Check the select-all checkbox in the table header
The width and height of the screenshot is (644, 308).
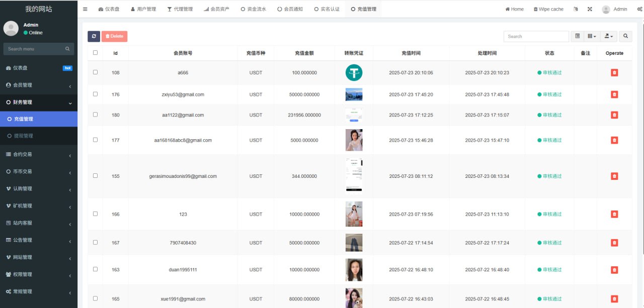(96, 53)
